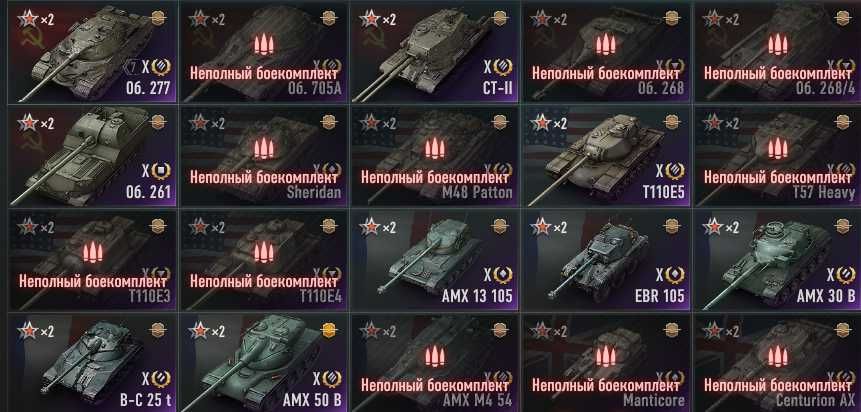Open the Об. 268/4 tank card
Image resolution: width=861 pixels, height=412 pixels.
[778, 53]
